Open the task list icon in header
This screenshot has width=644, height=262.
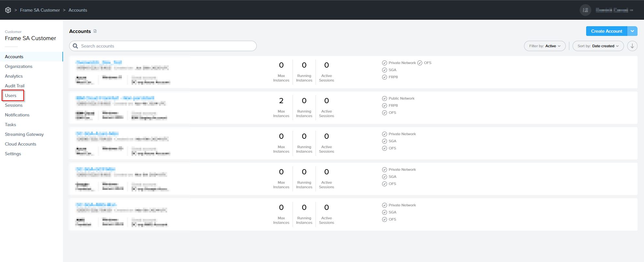click(585, 10)
